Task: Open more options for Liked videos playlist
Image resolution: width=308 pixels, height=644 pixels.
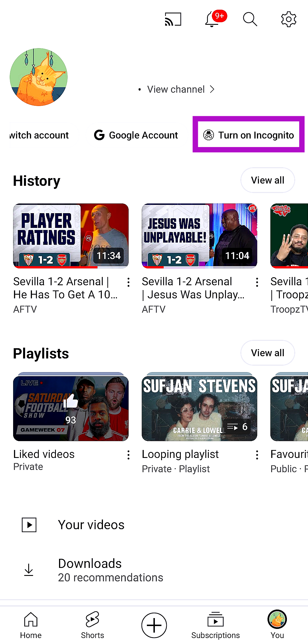Action: 129,455
